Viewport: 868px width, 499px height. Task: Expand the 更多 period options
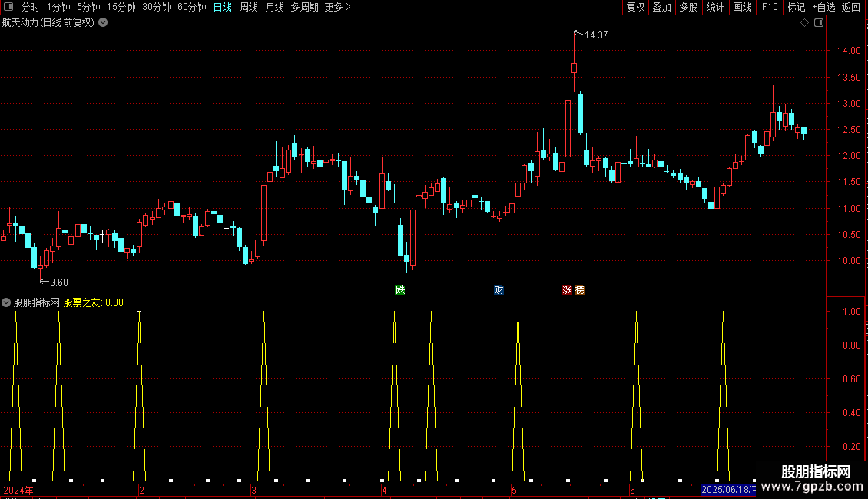pyautogui.click(x=338, y=7)
